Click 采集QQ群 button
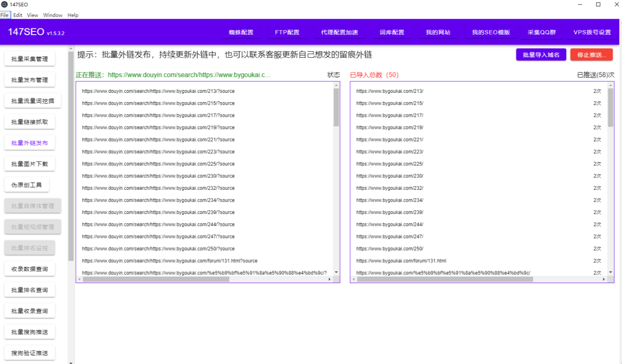Screen dimensions: 622x364 541,32
